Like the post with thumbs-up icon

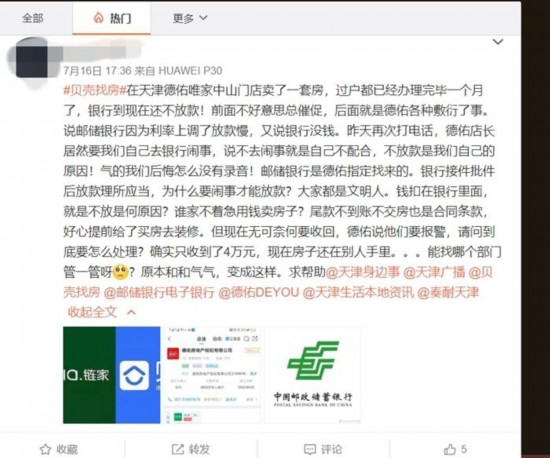[x=450, y=449]
